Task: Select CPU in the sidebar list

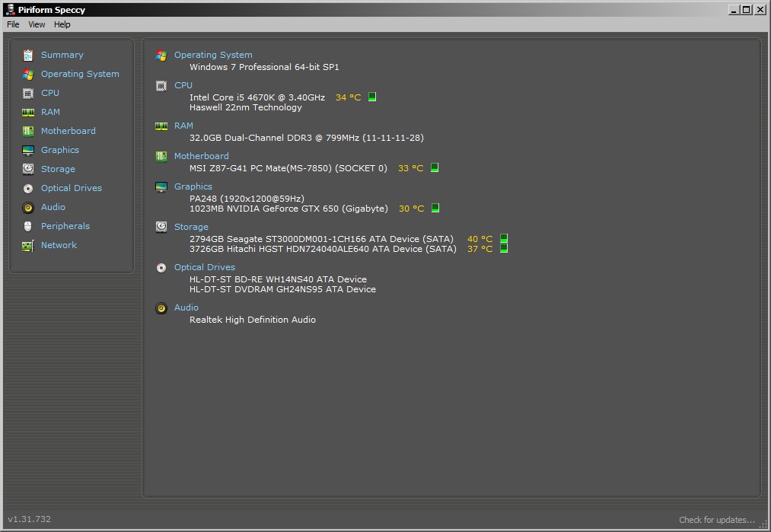Action: [x=50, y=93]
